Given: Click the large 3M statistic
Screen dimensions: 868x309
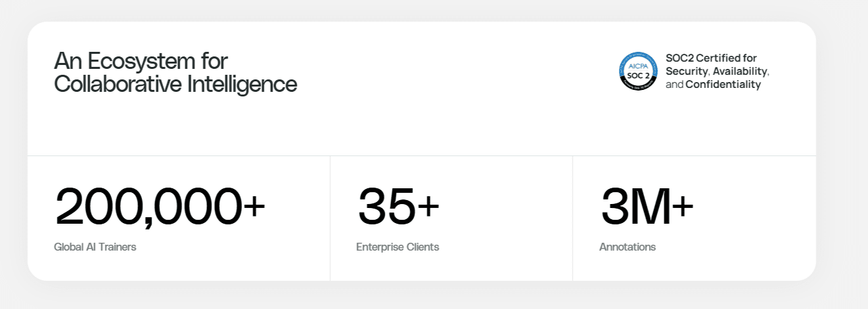Looking at the screenshot, I should pyautogui.click(x=635, y=207).
